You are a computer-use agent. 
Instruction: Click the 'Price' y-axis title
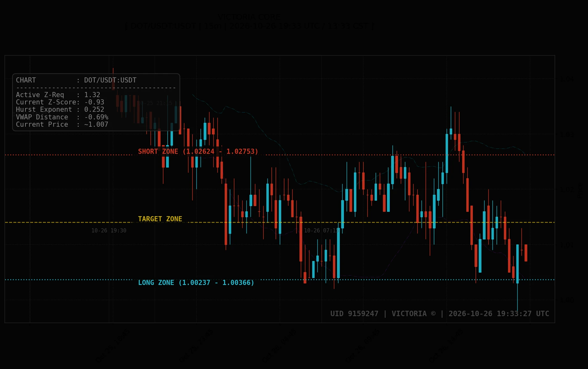point(580,190)
